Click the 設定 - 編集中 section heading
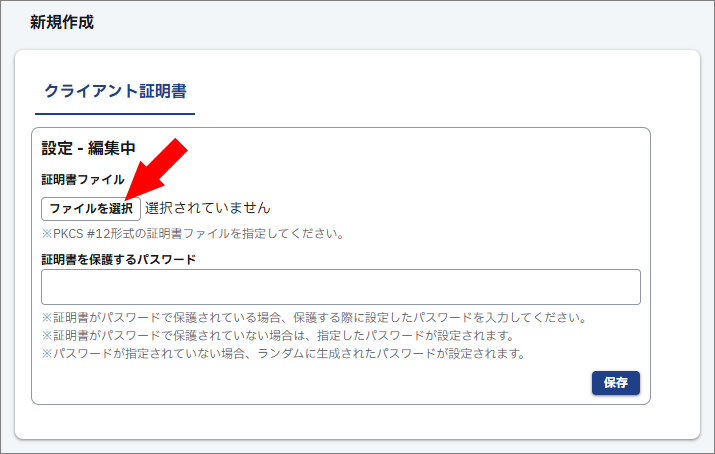This screenshot has height=454, width=715. point(88,148)
